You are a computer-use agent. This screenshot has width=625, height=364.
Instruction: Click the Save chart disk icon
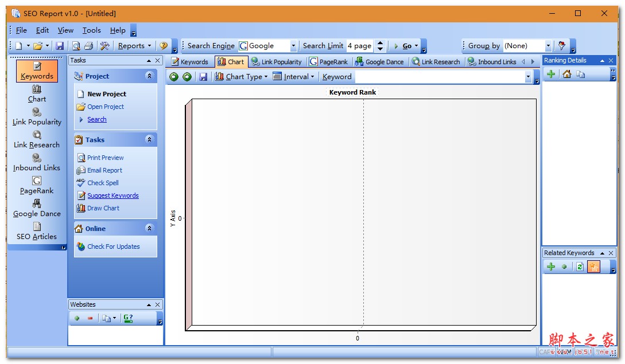[x=203, y=76]
